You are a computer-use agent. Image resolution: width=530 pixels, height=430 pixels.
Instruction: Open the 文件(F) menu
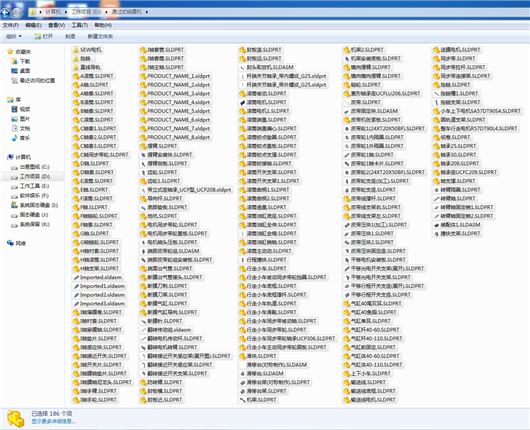click(10, 25)
